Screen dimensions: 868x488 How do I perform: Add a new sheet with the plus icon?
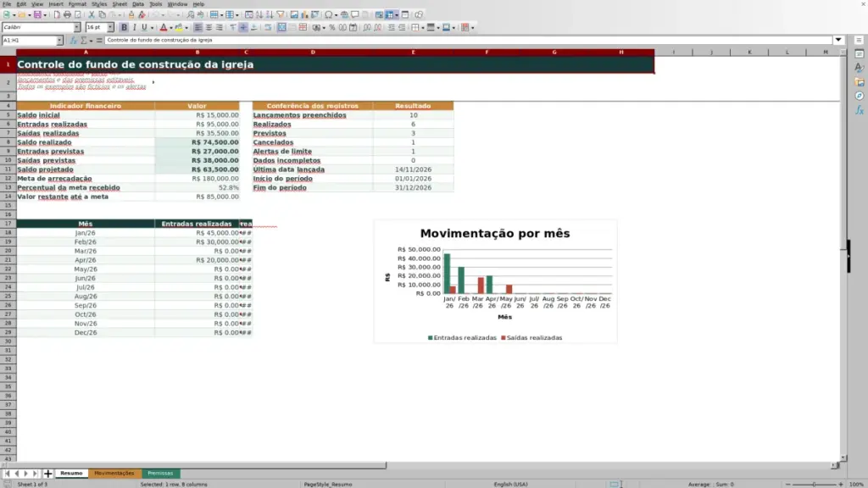coord(48,474)
